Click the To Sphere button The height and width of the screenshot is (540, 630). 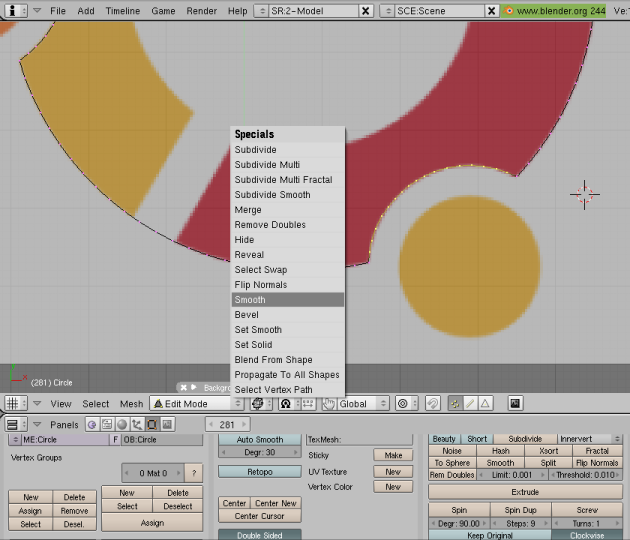pyautogui.click(x=452, y=463)
